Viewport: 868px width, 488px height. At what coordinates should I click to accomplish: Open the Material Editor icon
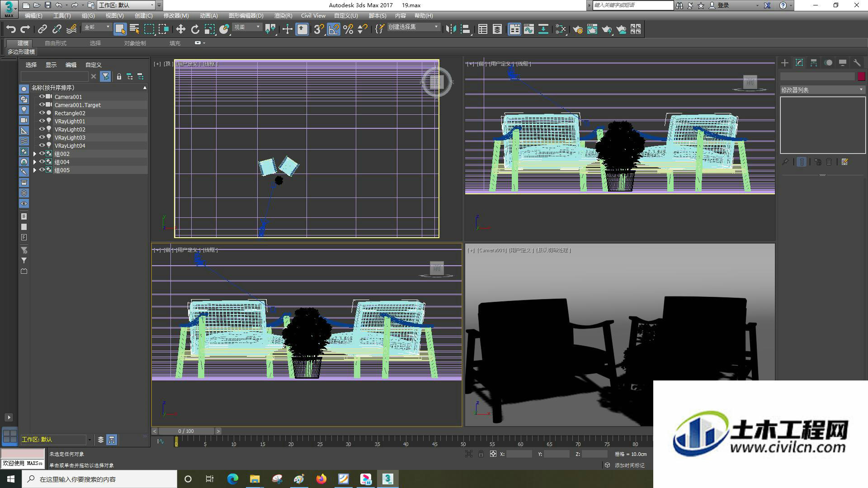[x=561, y=29]
